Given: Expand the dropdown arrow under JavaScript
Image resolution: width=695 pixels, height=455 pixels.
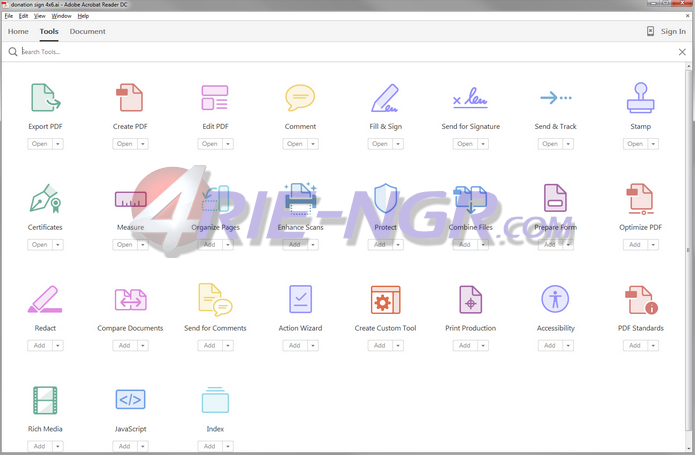Looking at the screenshot, I should [x=143, y=446].
